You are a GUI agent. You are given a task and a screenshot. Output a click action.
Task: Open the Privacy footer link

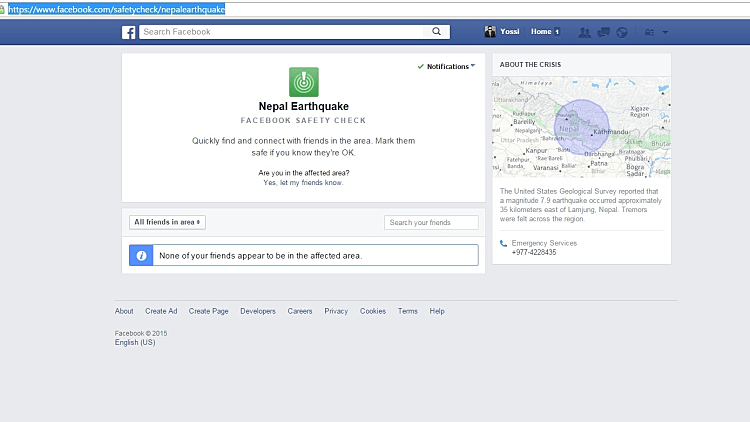336,311
